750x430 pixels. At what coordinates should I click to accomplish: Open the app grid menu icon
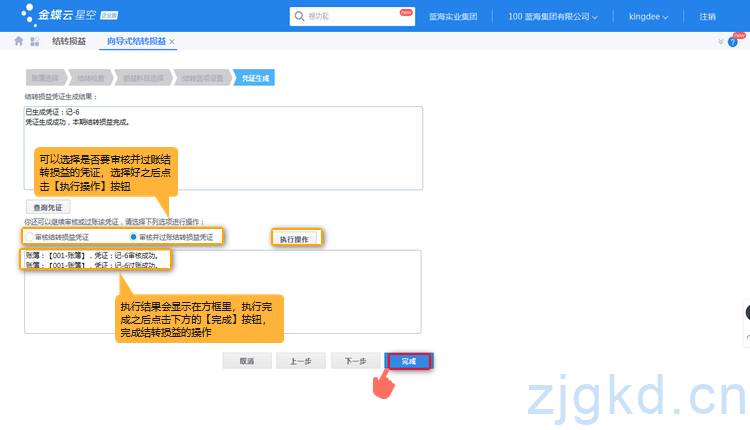coord(35,41)
